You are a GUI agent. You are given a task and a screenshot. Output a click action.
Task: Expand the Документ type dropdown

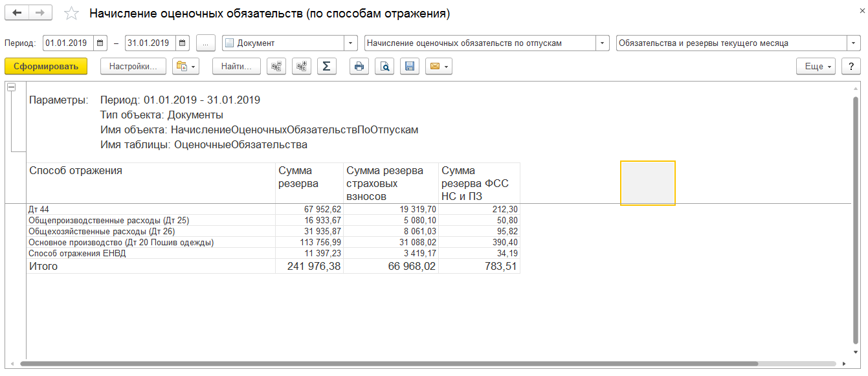pos(351,43)
